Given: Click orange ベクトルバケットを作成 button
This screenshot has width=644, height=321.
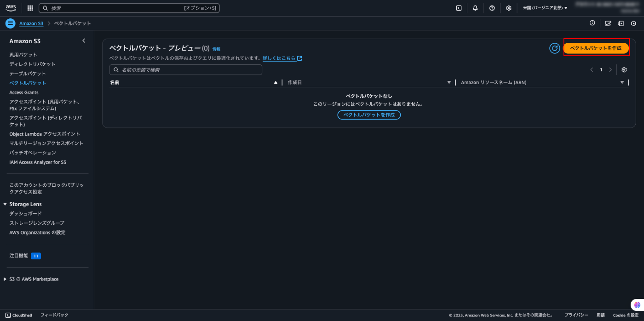Looking at the screenshot, I should point(596,48).
